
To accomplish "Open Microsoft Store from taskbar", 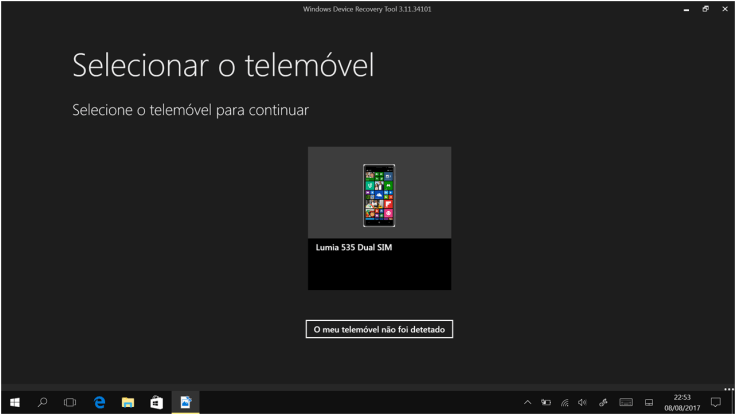I will (156, 402).
